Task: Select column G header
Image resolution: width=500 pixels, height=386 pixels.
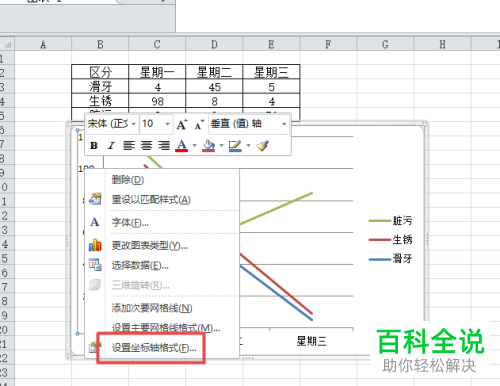Action: 385,44
